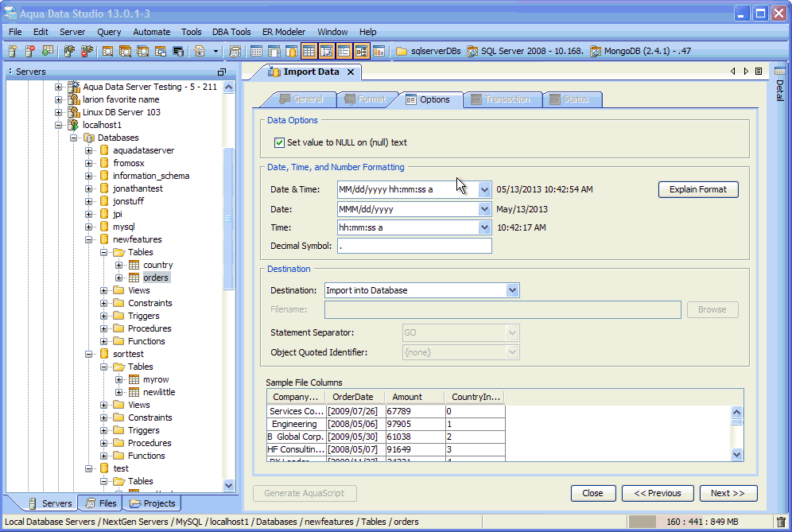Viewport: 792px width, 532px height.
Task: Click the scroll tabs right arrow
Action: coord(746,72)
